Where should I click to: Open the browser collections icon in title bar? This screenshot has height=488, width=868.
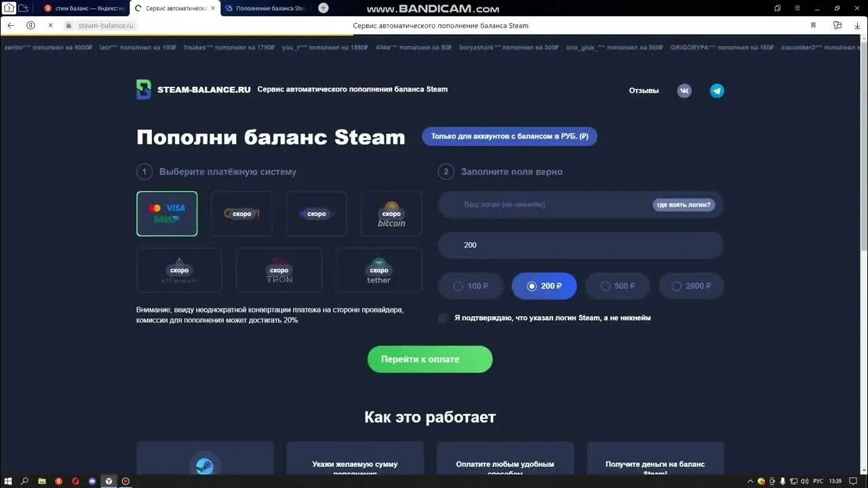(777, 8)
